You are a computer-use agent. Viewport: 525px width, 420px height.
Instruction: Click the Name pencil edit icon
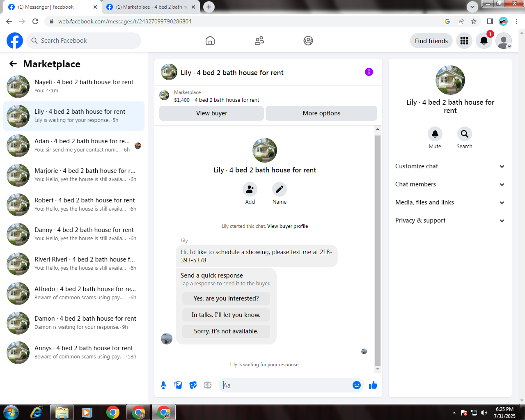click(x=280, y=189)
